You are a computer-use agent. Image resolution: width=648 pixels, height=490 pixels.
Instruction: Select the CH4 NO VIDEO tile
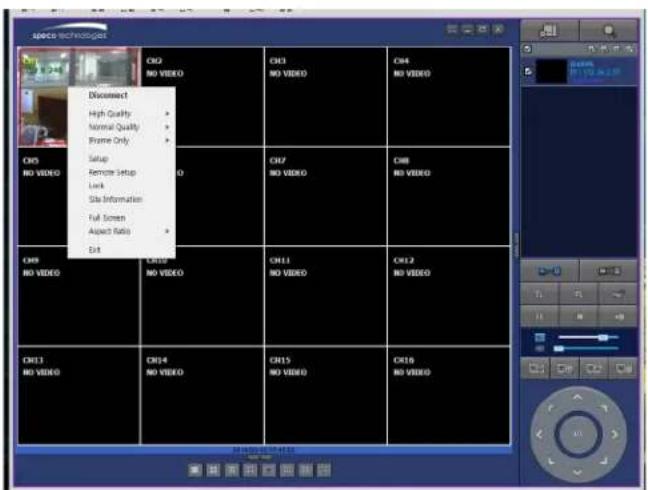pyautogui.click(x=448, y=97)
